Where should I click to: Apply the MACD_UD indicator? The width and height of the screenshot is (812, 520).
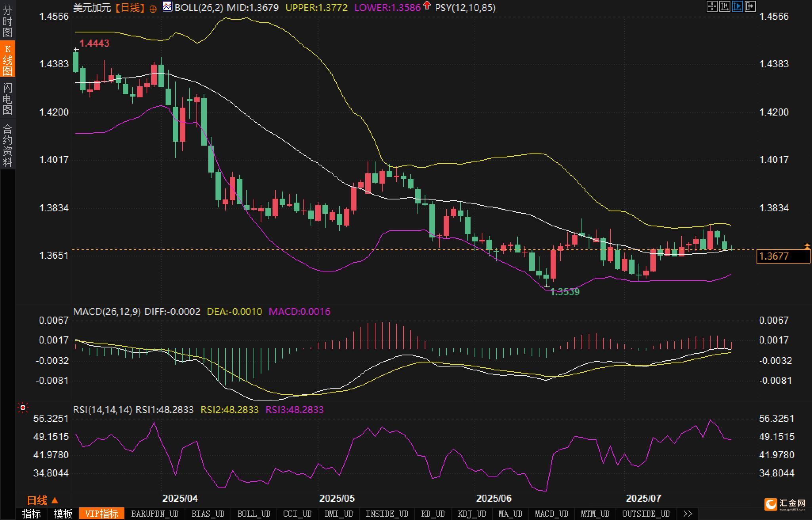(551, 514)
